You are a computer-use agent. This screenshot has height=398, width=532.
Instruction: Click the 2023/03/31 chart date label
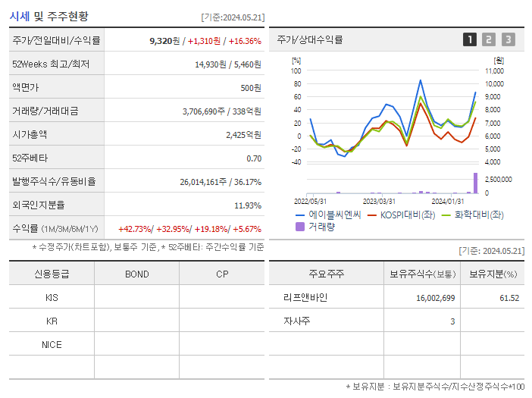click(379, 201)
